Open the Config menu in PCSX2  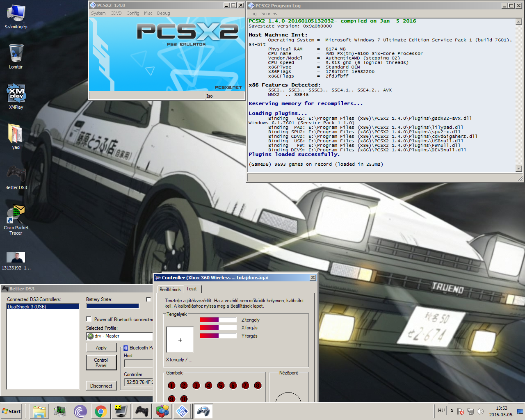point(133,13)
